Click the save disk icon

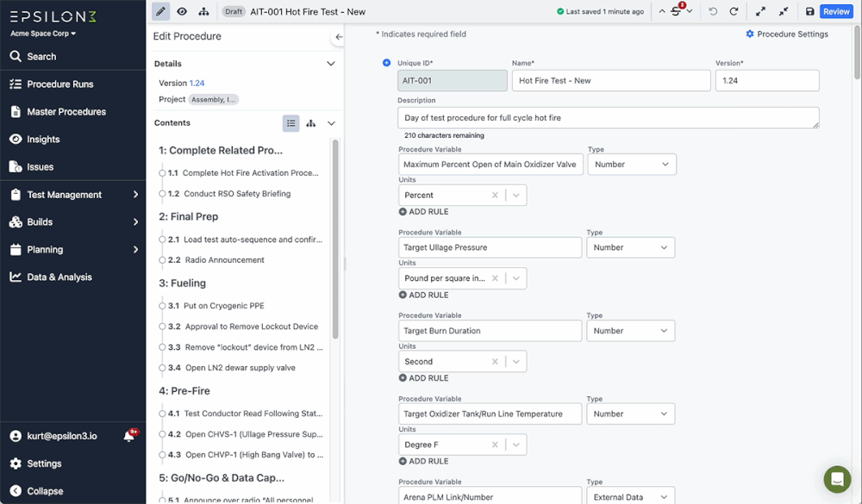[809, 11]
